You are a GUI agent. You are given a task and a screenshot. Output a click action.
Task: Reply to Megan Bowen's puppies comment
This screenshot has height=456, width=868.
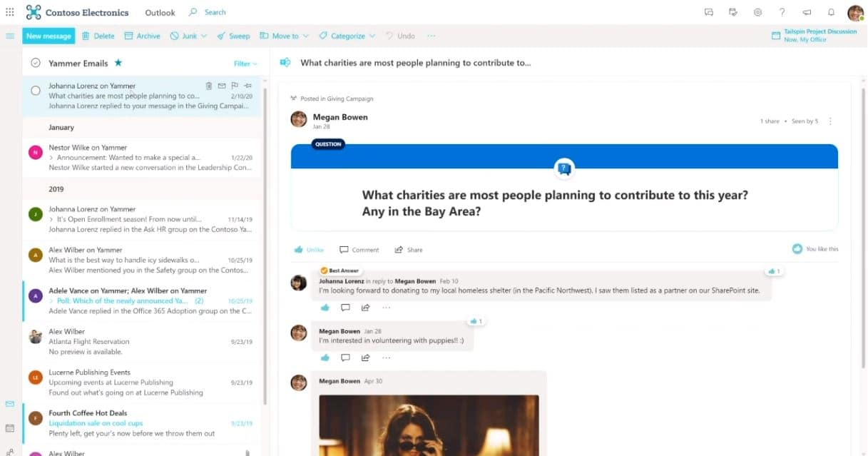tap(345, 358)
